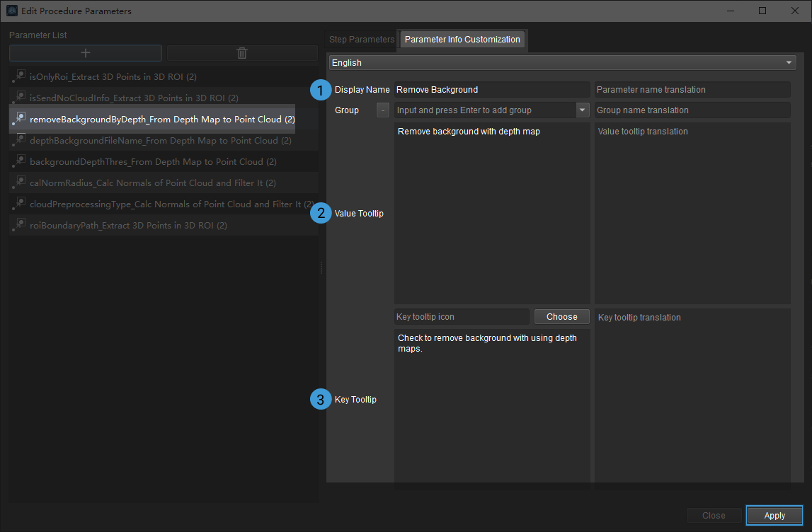Click Group name translation field
The height and width of the screenshot is (532, 812).
[x=692, y=110]
